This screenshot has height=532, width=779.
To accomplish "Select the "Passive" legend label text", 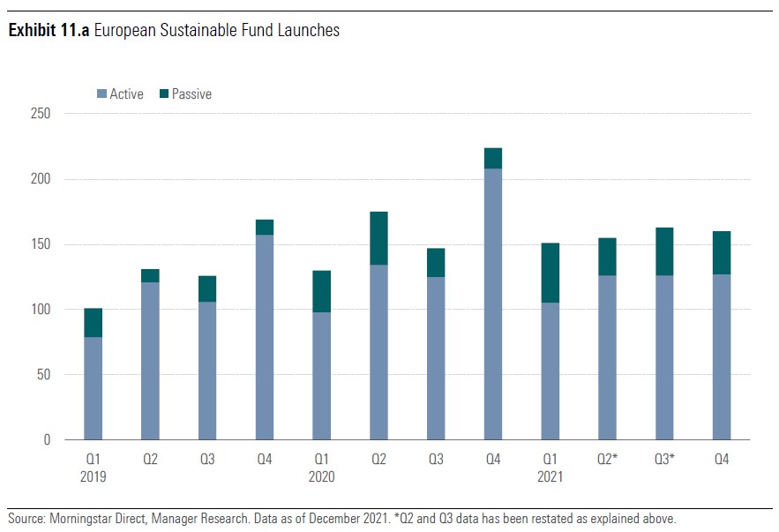I will (191, 94).
